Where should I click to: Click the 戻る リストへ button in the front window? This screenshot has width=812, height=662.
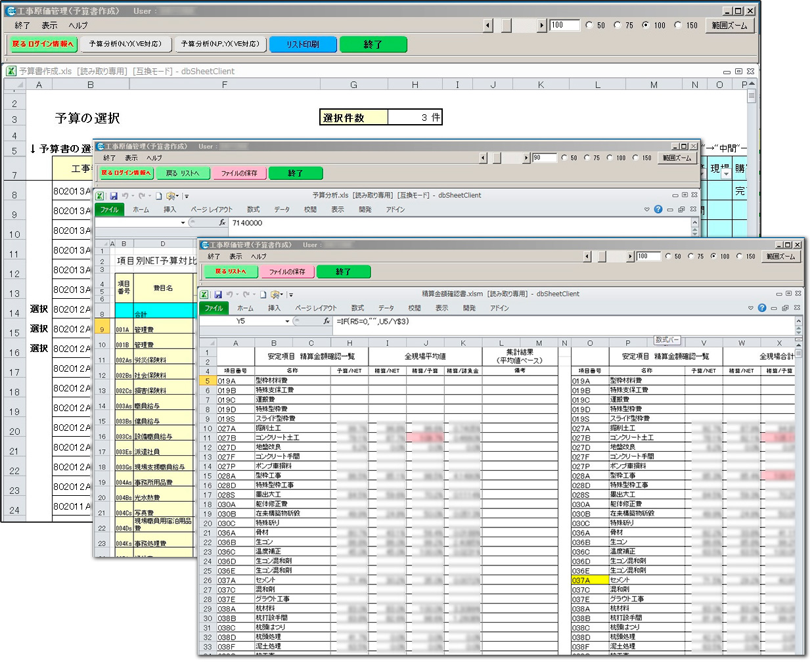231,271
